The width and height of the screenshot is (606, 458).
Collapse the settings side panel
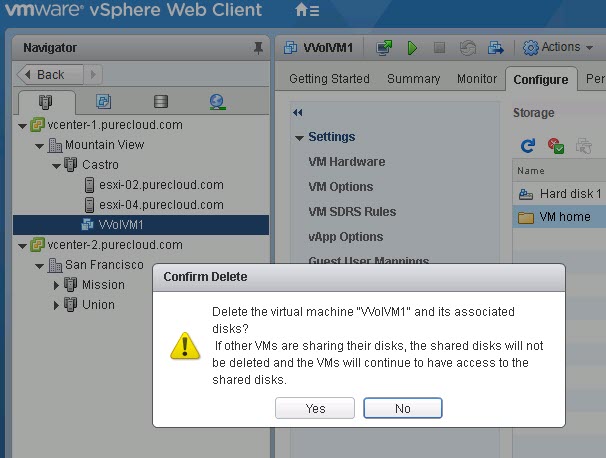(298, 112)
